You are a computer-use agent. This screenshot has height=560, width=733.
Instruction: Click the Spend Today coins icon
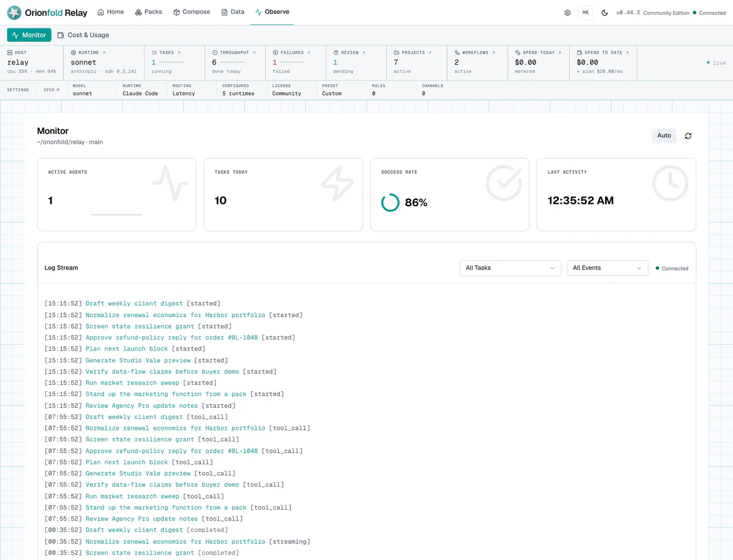click(x=518, y=53)
